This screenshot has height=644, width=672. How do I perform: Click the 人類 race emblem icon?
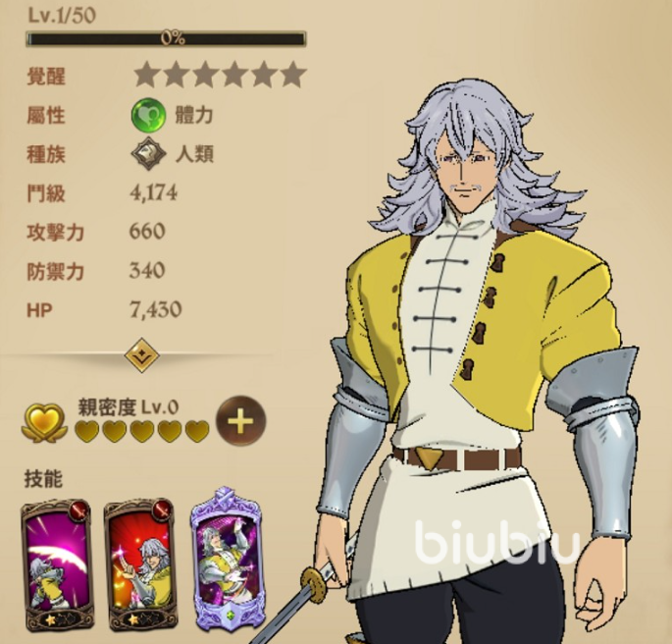click(x=148, y=153)
